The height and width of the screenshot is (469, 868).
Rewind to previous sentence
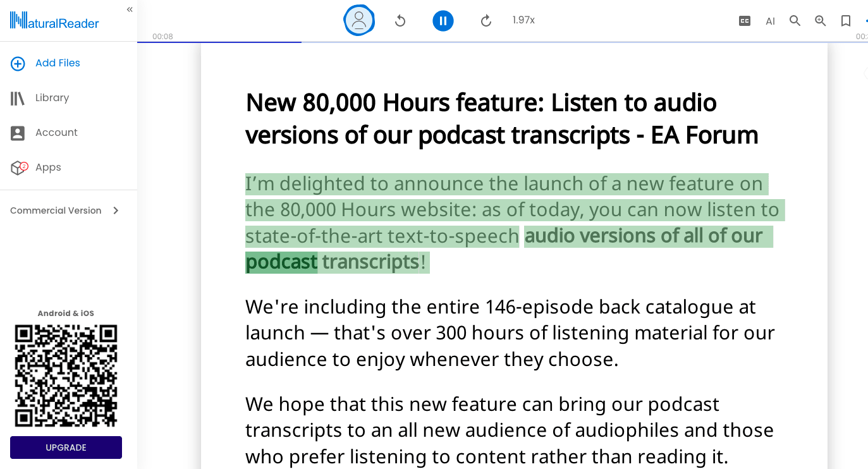pyautogui.click(x=400, y=21)
